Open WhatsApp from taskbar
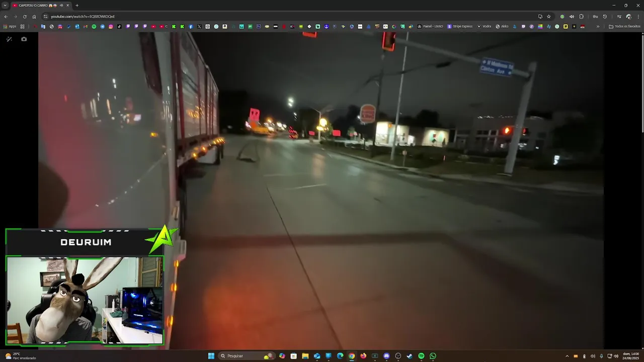Viewport: 644px width, 362px height. click(x=433, y=356)
